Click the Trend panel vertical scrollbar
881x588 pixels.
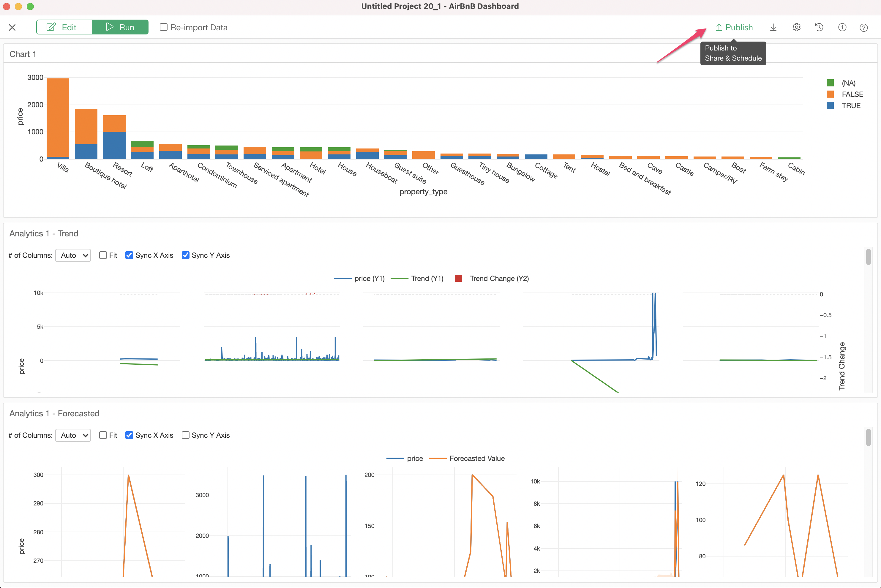pos(868,257)
